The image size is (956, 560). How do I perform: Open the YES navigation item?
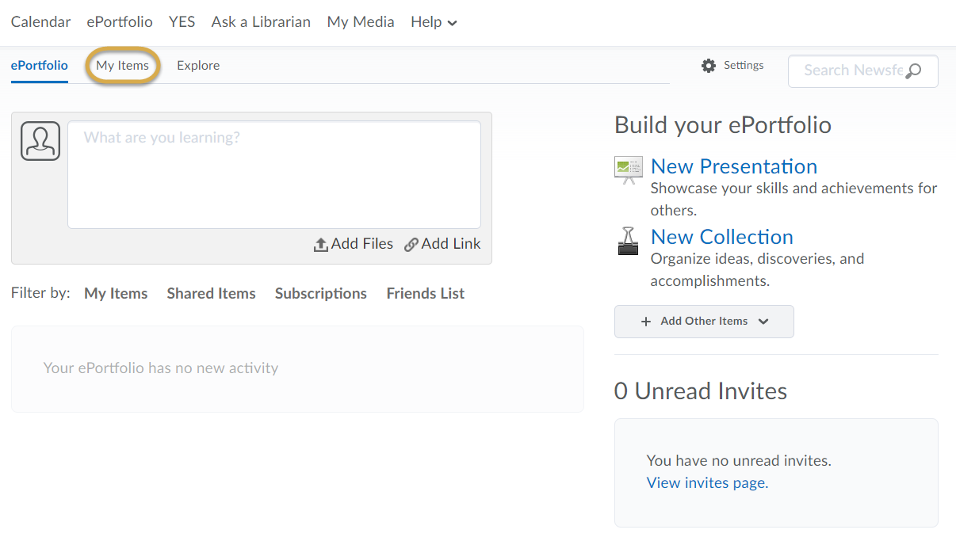click(182, 22)
